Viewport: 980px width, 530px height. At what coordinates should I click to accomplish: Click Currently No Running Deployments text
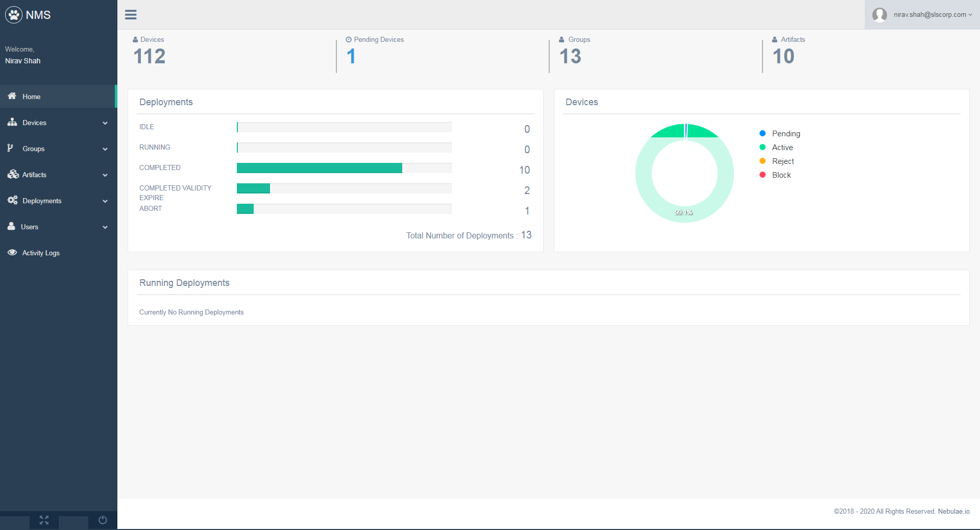191,312
